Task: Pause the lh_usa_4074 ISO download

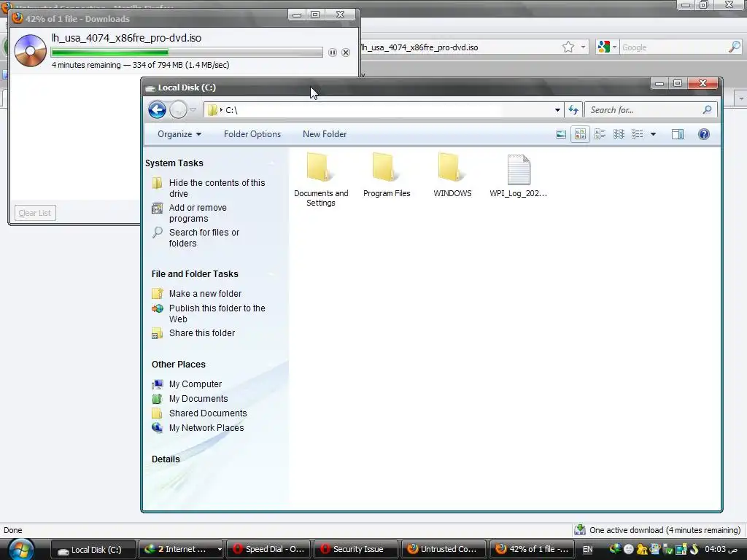Action: 333,52
